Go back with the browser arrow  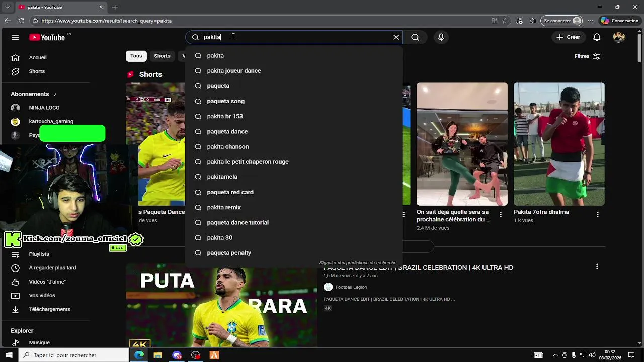click(7, 21)
